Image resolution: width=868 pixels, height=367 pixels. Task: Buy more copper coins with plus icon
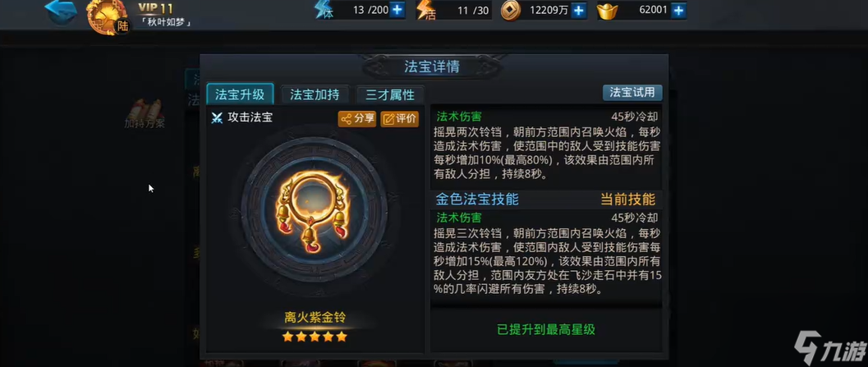[x=578, y=11]
